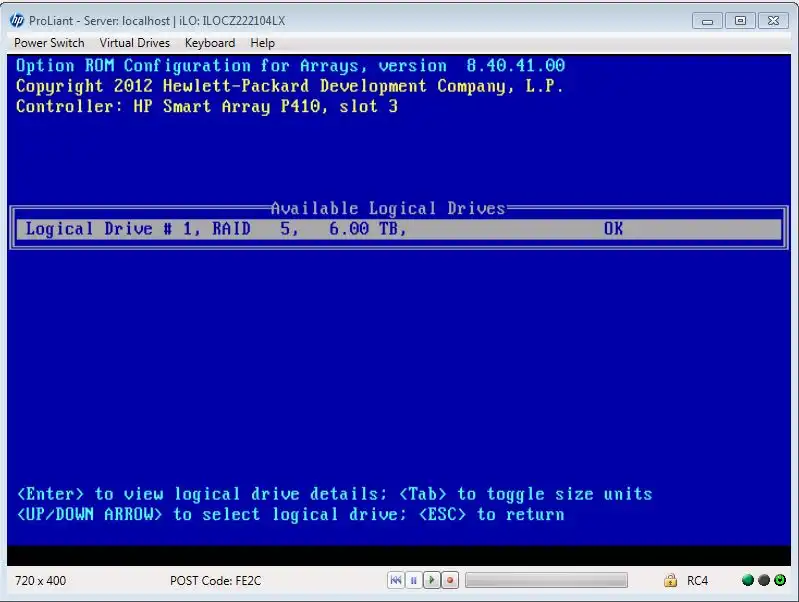Viewport: 799px width, 602px height.
Task: Click the Option ROM Configuration version line
Action: click(x=290, y=66)
